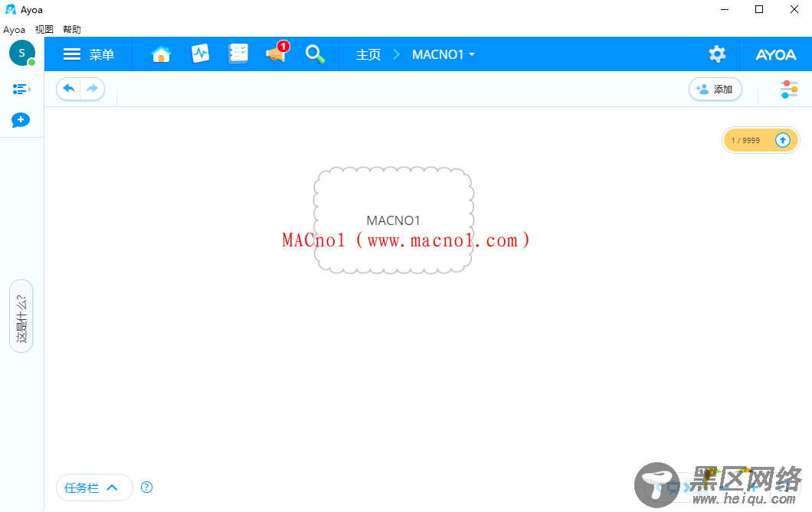Minimize the Ayoa window

(x=725, y=9)
